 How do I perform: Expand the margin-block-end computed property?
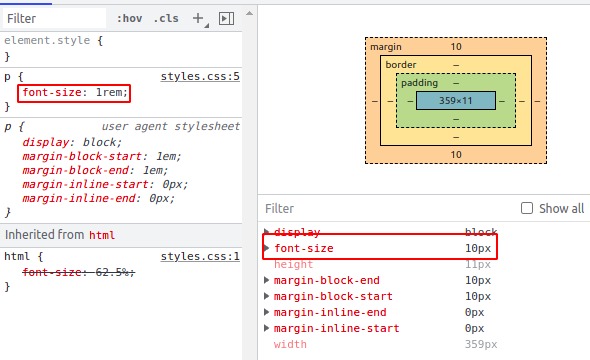tap(266, 280)
